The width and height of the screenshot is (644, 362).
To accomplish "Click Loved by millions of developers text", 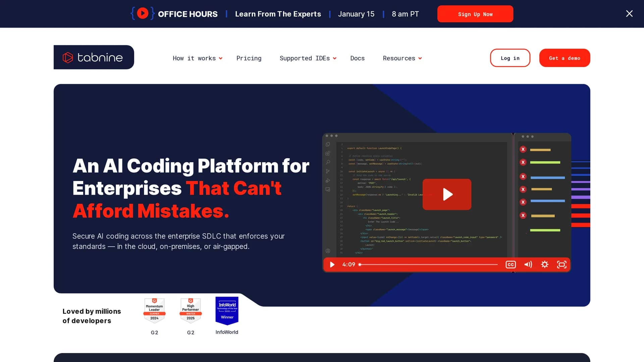I will point(92,316).
